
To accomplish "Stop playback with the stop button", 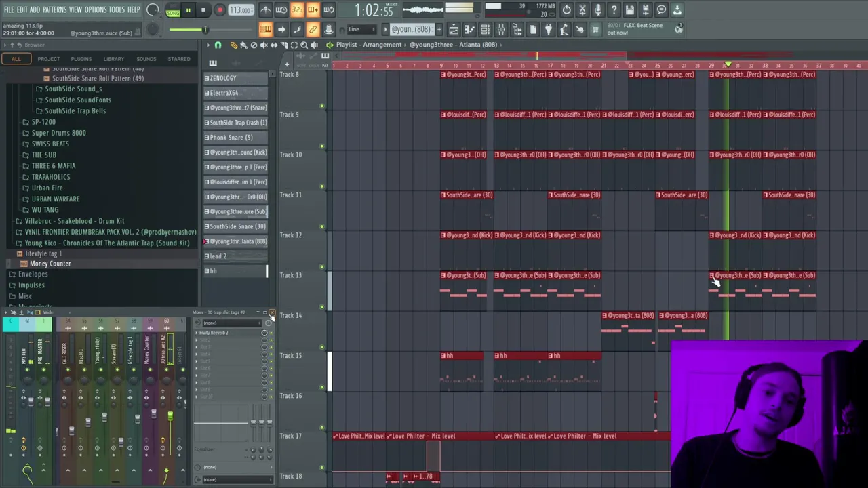I will coord(203,10).
